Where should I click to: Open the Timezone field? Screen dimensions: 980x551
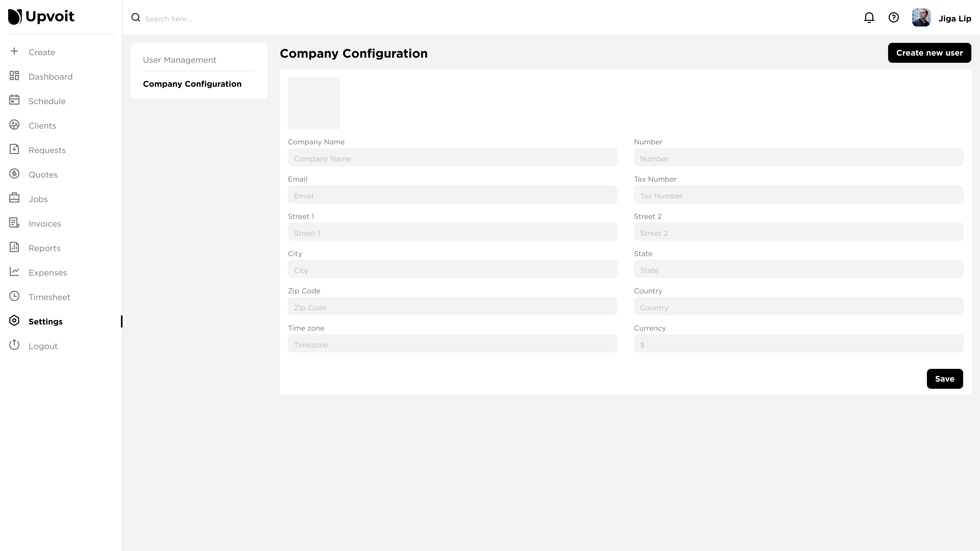coord(453,343)
